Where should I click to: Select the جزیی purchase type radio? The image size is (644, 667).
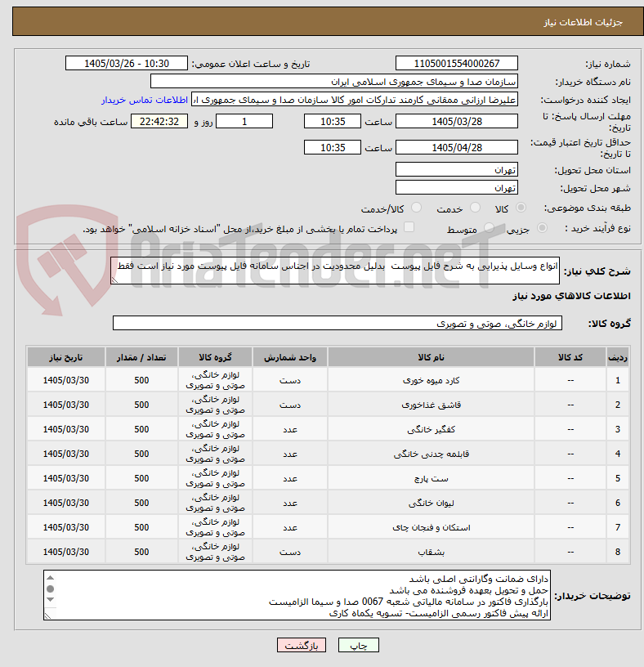click(x=542, y=228)
